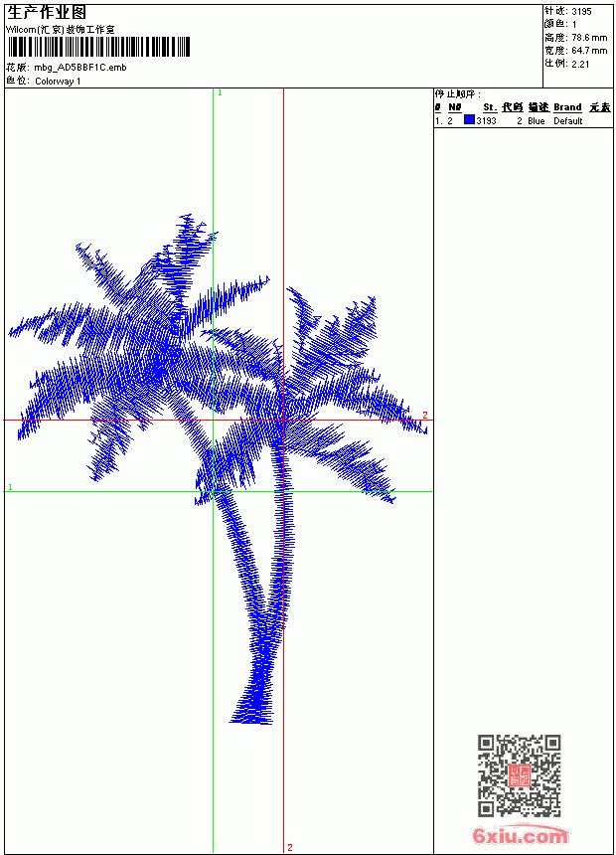
Task: Click the Colorway 1 label
Action: [58, 82]
